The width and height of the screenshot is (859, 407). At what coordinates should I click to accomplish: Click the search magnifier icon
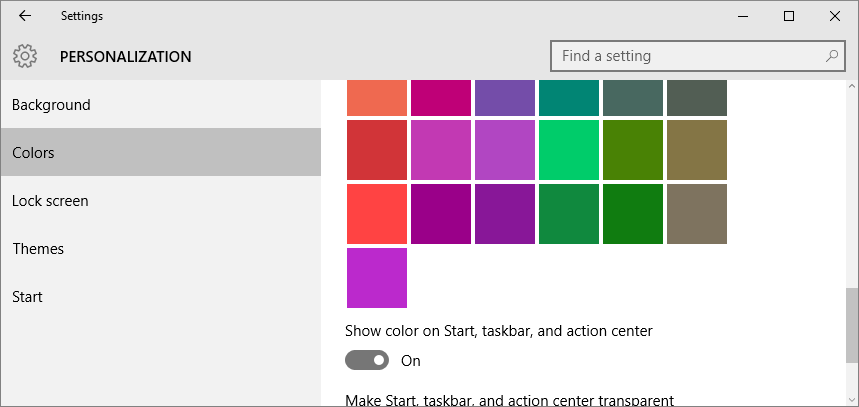831,56
